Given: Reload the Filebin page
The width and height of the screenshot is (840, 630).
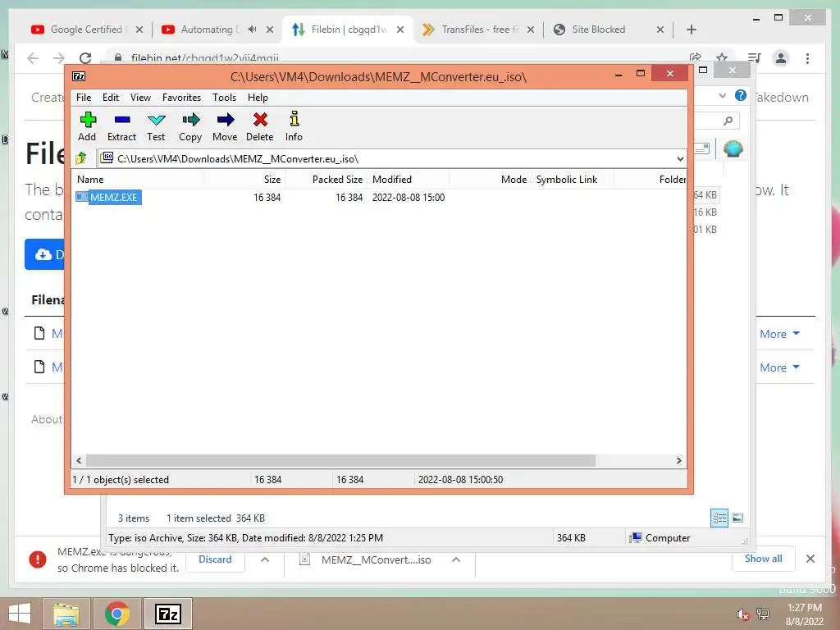Looking at the screenshot, I should click(x=85, y=58).
